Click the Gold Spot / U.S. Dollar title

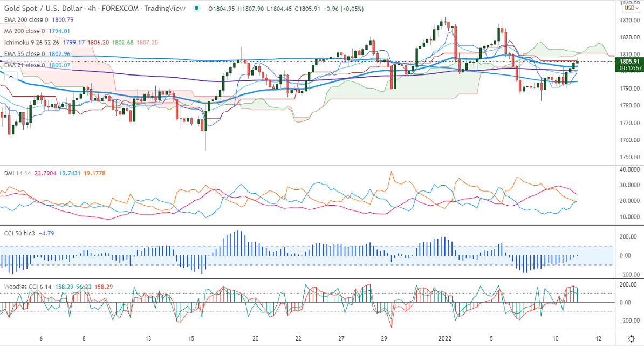(x=43, y=8)
